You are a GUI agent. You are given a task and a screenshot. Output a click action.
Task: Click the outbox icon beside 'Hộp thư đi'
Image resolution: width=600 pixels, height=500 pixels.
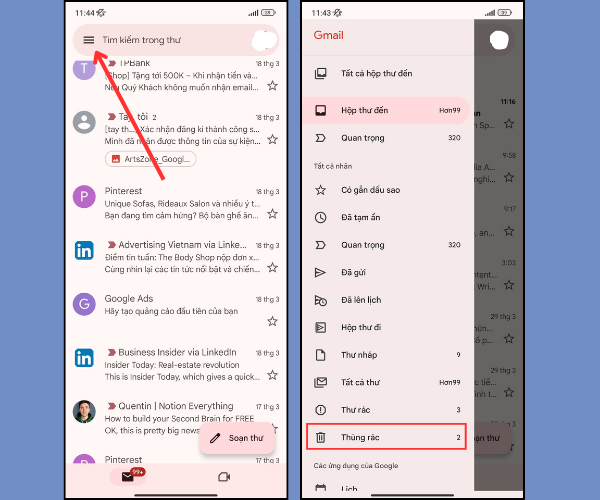point(320,328)
